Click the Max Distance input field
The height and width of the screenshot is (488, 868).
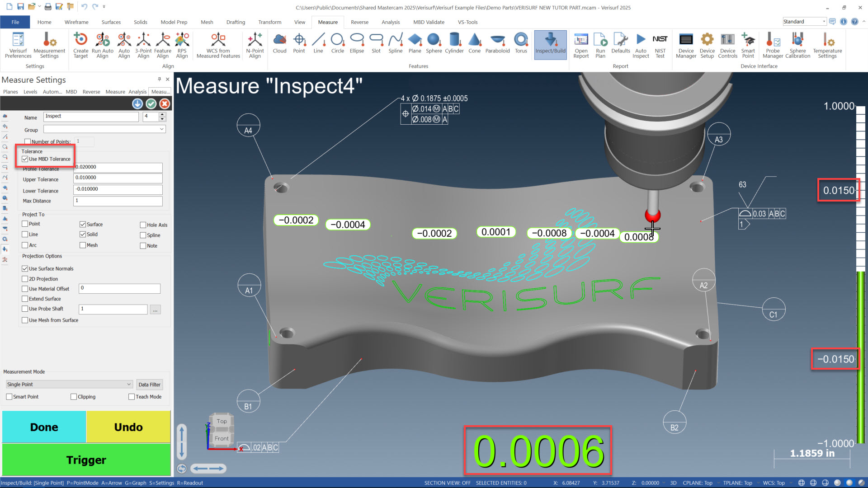point(118,201)
